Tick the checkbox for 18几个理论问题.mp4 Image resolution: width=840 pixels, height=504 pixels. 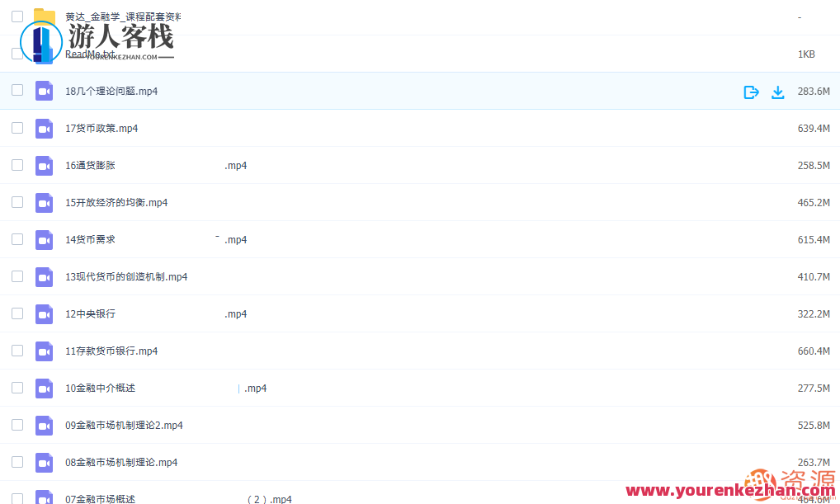click(17, 91)
